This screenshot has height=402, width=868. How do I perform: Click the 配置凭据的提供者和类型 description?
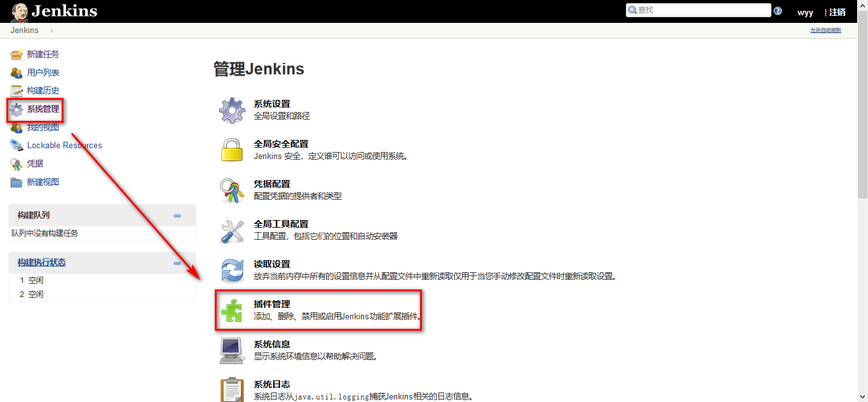(x=297, y=196)
